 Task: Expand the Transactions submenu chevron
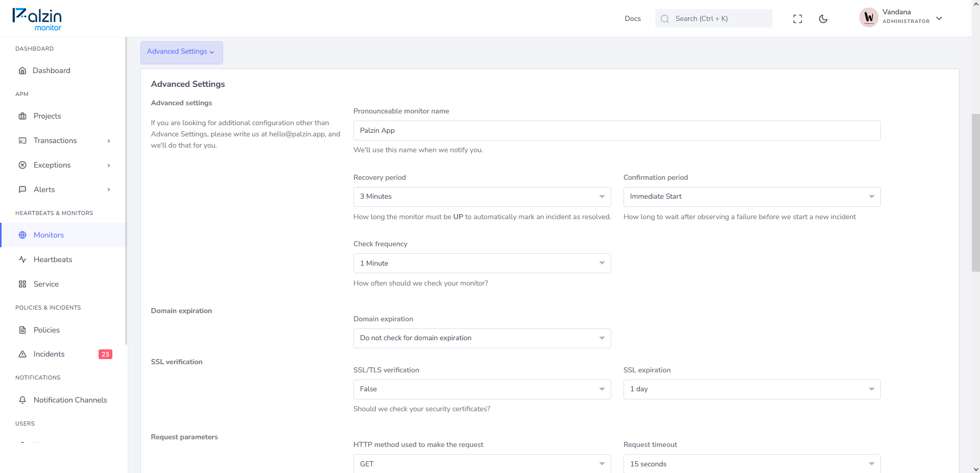coord(109,141)
